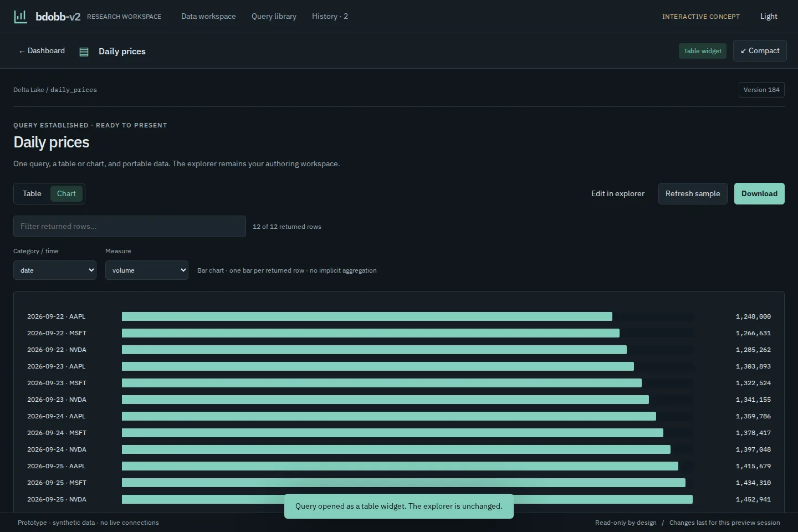798x532 pixels.
Task: Click the row label "2026-09-22 · MSFT"
Action: (x=57, y=333)
